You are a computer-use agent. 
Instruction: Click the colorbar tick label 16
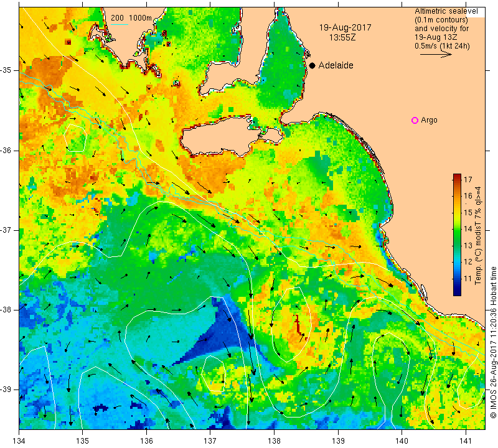(468, 195)
